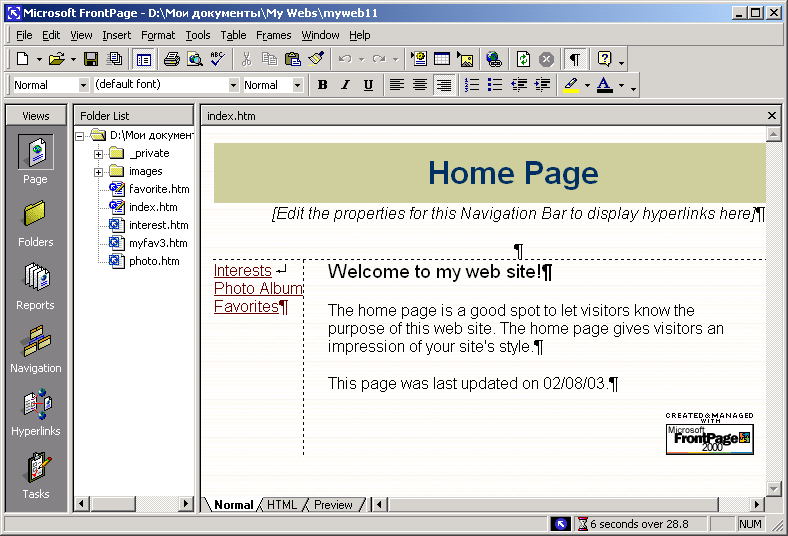Open the Style dropdown showing Normal
Image resolution: width=788 pixels, height=536 pixels.
coord(83,85)
